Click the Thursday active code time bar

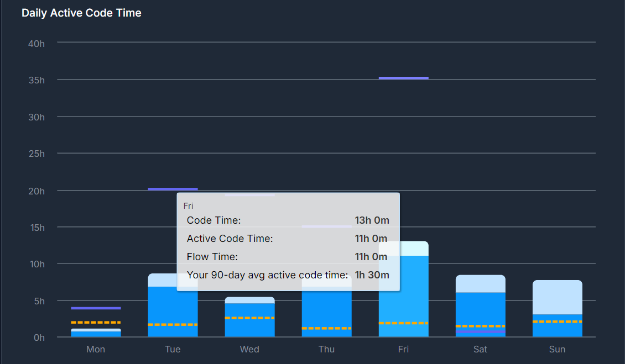coord(326,312)
